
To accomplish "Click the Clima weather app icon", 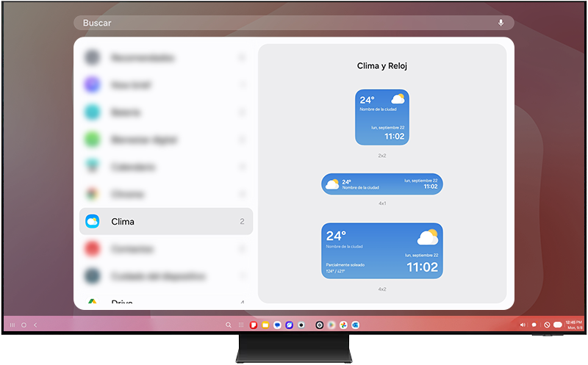I will [92, 221].
